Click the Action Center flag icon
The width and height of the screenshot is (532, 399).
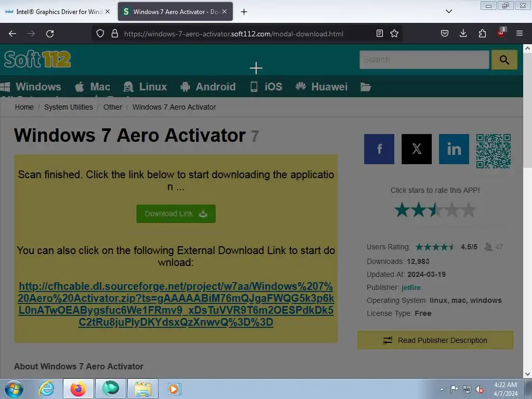coord(454,389)
